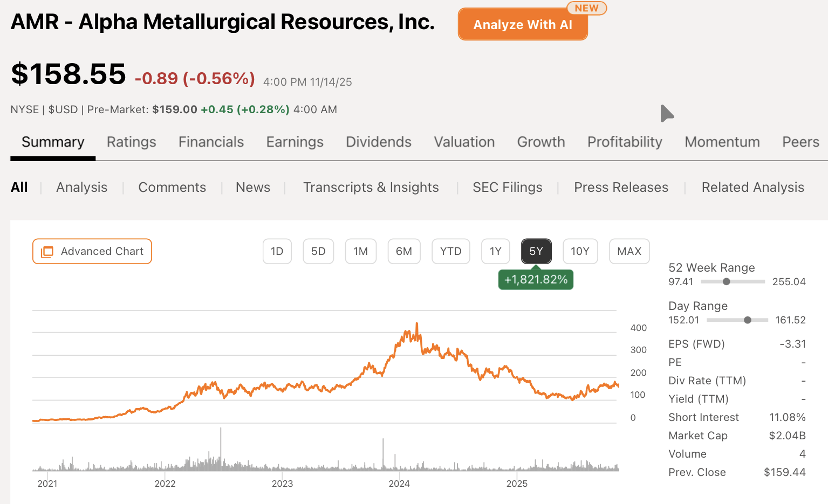Click the Analyze With AI button
Image resolution: width=828 pixels, height=504 pixels.
[x=522, y=24]
